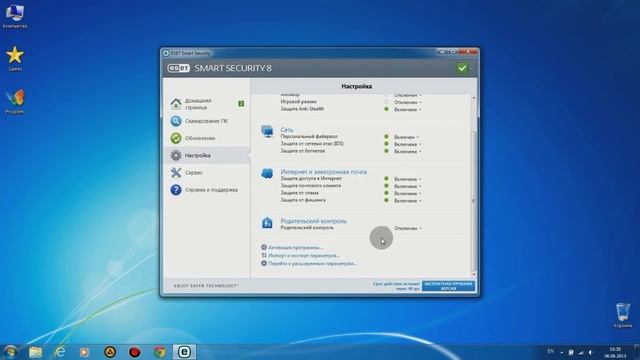640x360 pixels.
Task: Toggle the status dot for Защита Anti-Stealth
Action: point(386,109)
